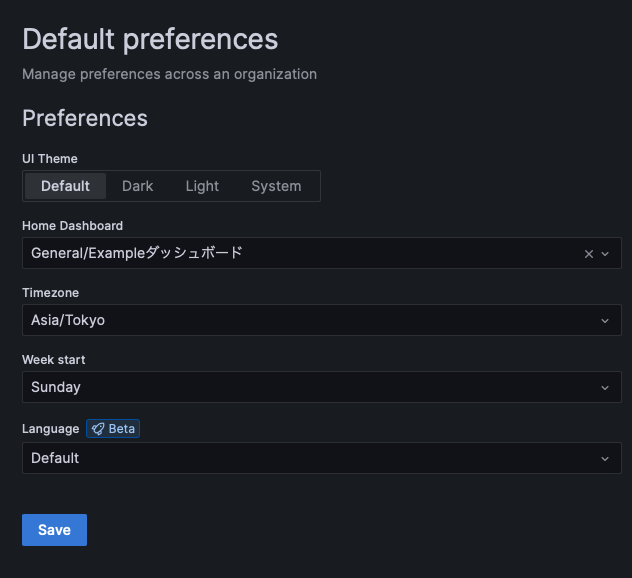
Task: Click the Timezone chevron icon
Action: coord(605,321)
